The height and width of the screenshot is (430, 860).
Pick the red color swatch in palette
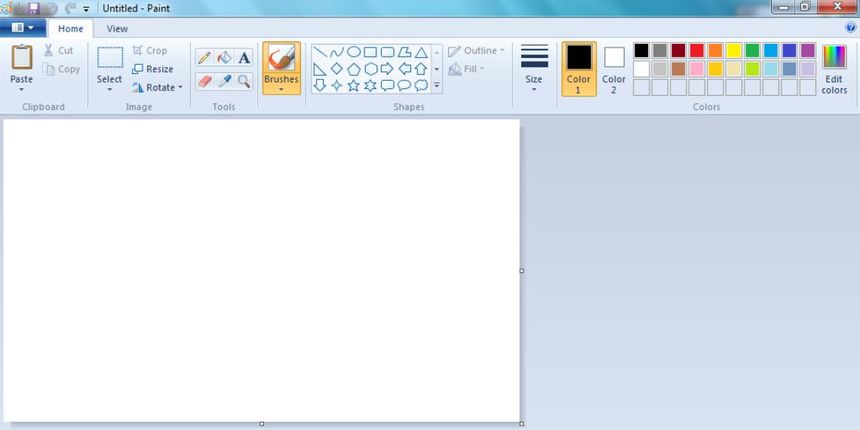click(697, 51)
